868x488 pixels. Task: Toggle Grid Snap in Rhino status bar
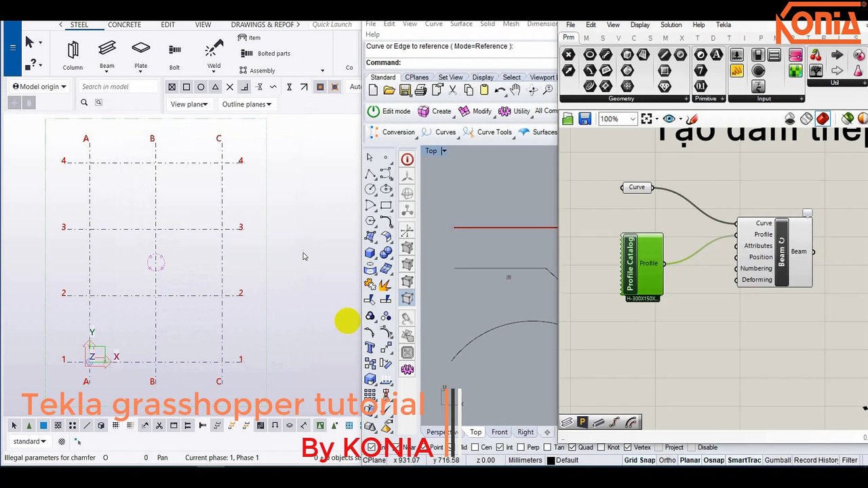639,460
